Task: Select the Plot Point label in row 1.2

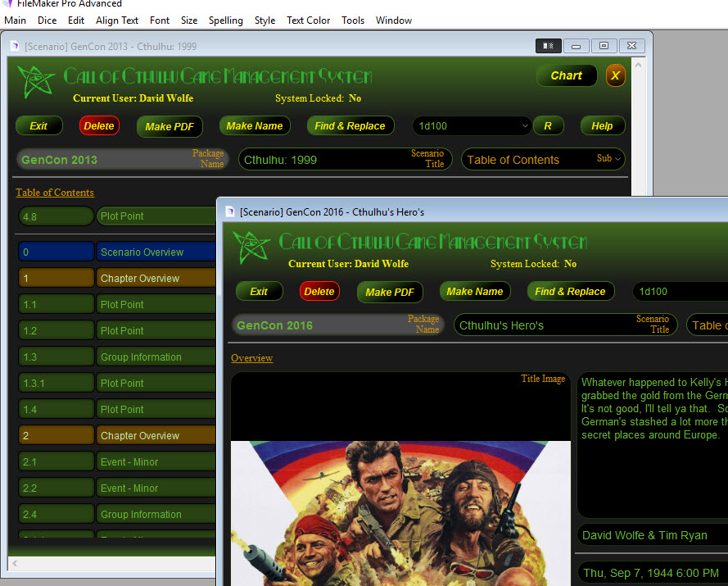Action: tap(122, 331)
